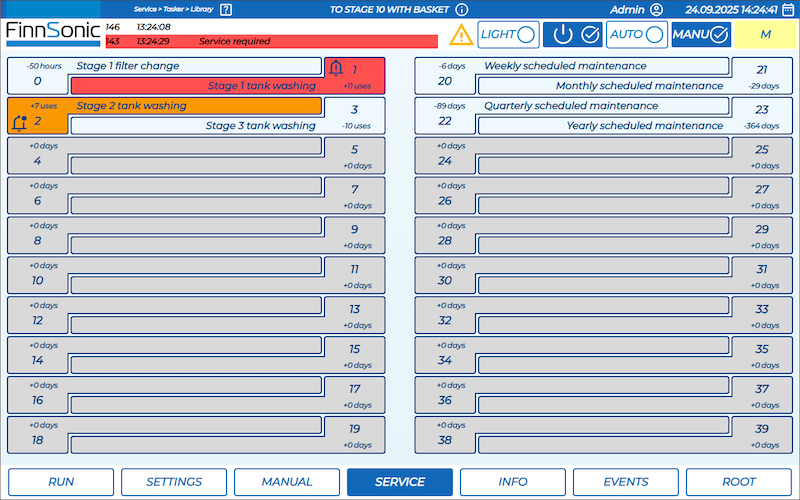Open the calendar icon by the date
The image size is (800, 500).
click(788, 9)
